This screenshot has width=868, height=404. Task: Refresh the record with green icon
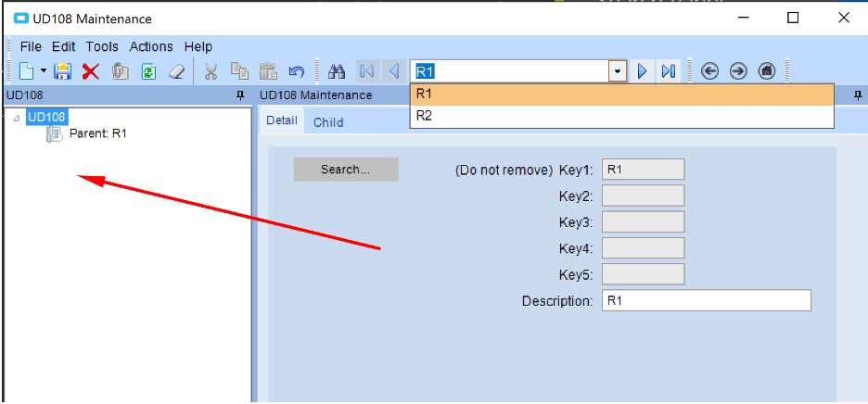click(148, 71)
